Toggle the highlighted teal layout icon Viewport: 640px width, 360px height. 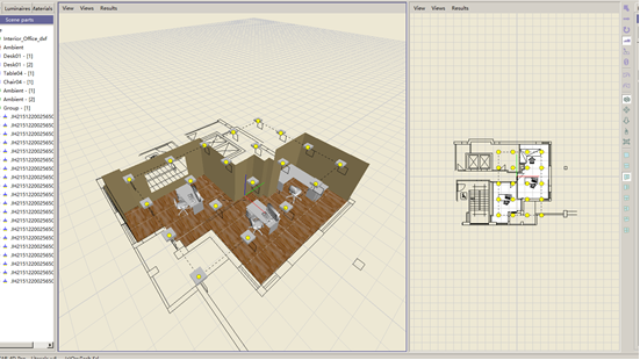(627, 177)
